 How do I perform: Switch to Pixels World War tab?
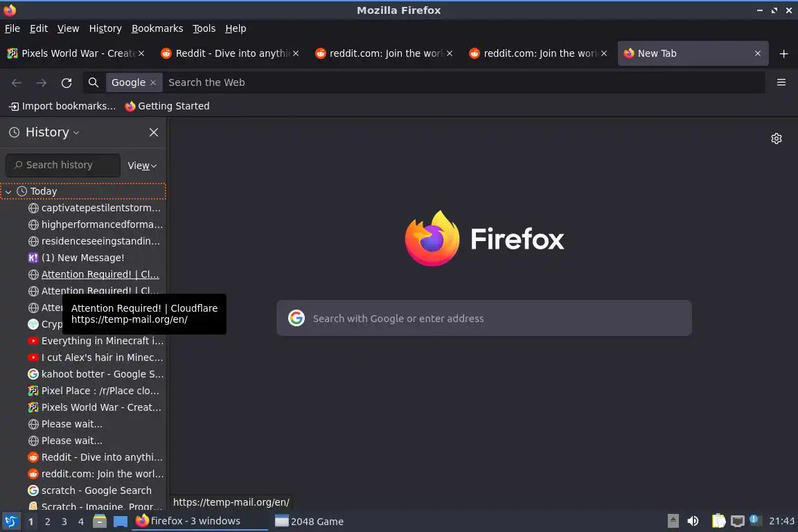coord(76,53)
